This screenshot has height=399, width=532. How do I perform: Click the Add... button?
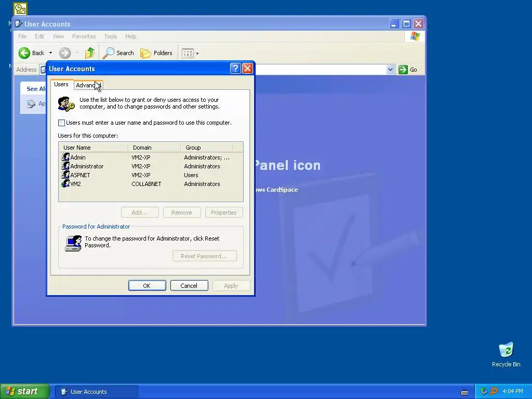click(140, 212)
